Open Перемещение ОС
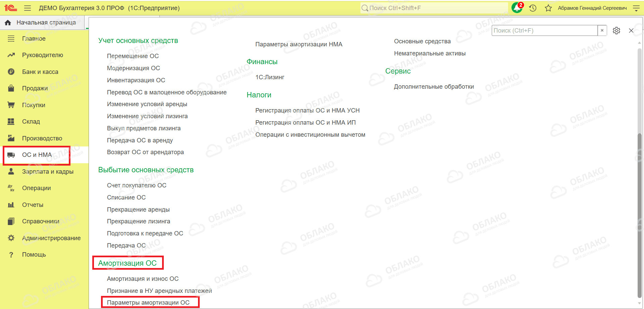This screenshot has height=309, width=644. tap(133, 56)
